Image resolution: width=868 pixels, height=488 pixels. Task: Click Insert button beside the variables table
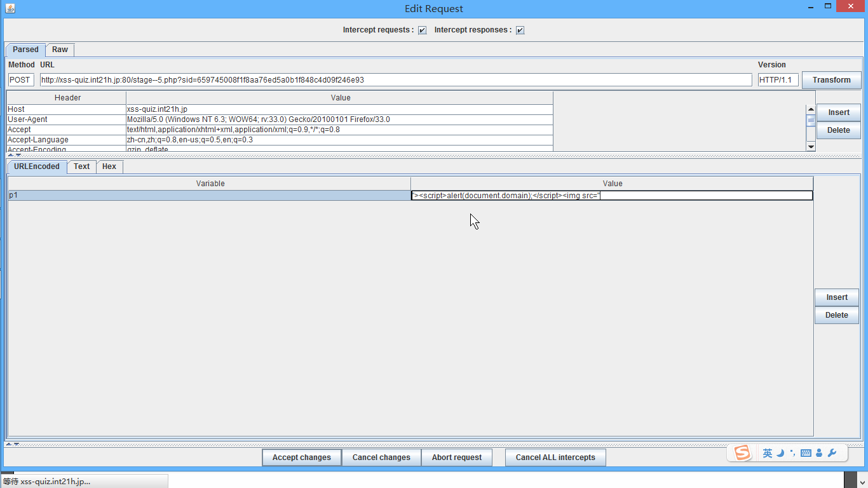tap(837, 297)
